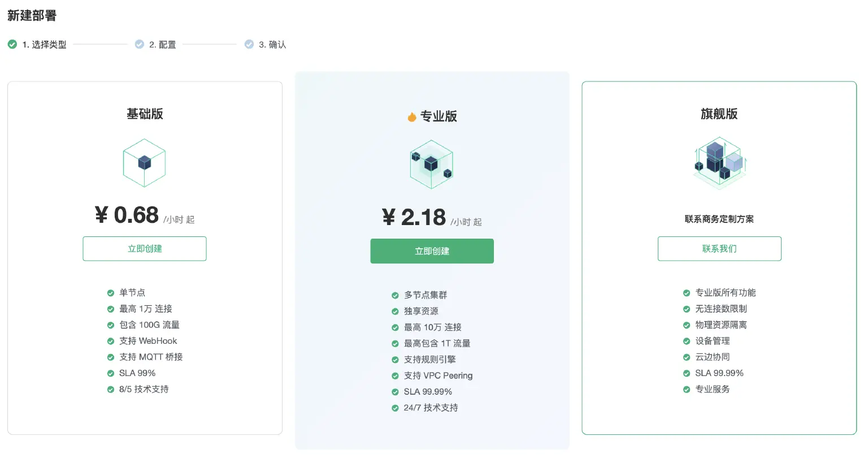Click the step 2 配置 check icon

pos(140,44)
